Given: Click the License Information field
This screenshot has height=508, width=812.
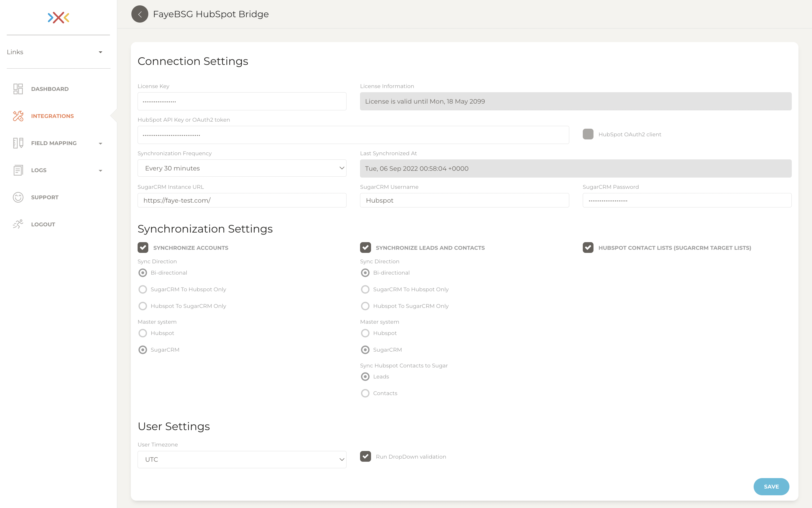Looking at the screenshot, I should click(576, 102).
